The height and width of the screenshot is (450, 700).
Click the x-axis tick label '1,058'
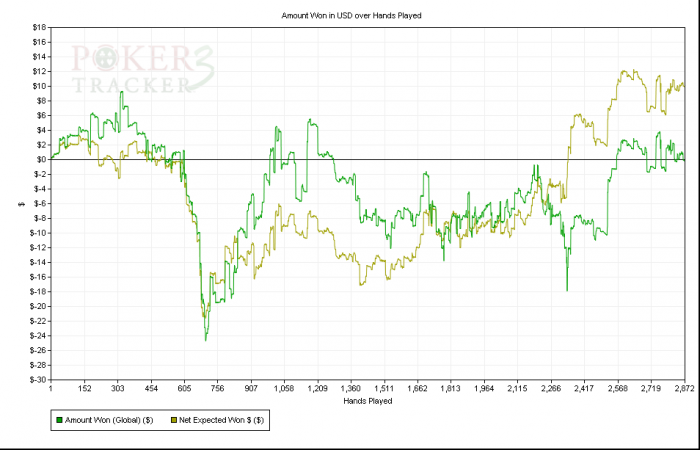tap(284, 389)
